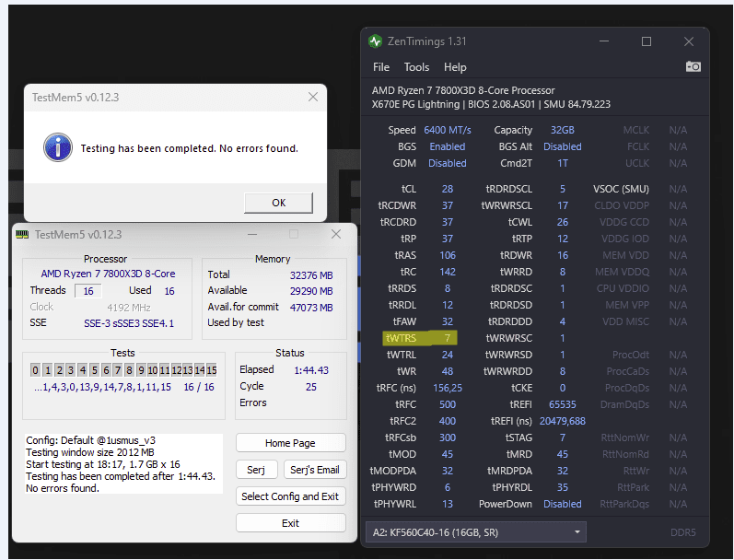
Task: Click the tPHYRDL value 35
Action: click(563, 487)
